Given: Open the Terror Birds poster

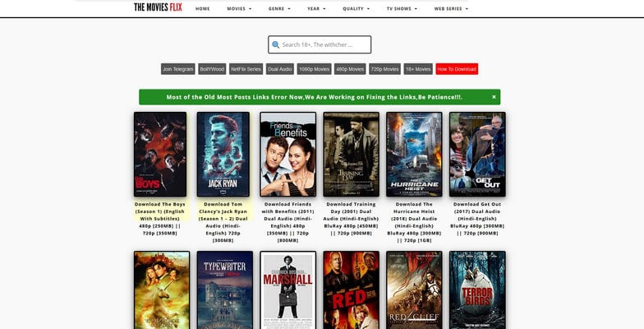Looking at the screenshot, I should tap(477, 290).
